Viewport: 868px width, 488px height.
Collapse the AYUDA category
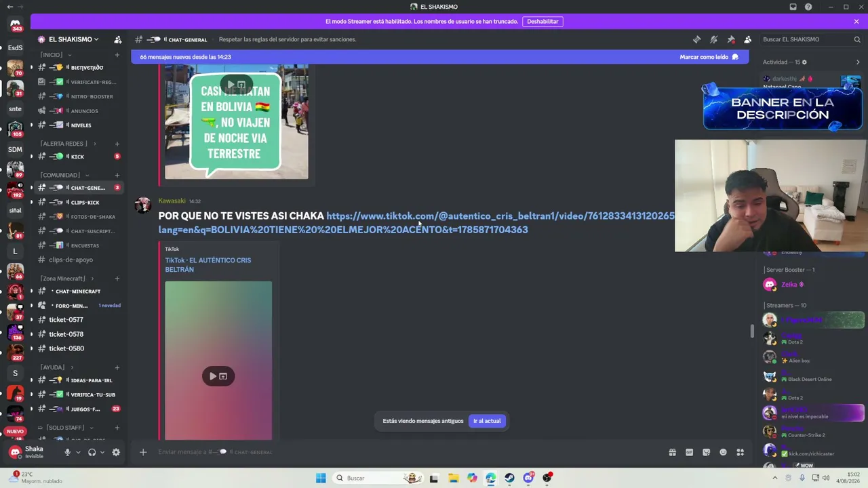[56, 367]
